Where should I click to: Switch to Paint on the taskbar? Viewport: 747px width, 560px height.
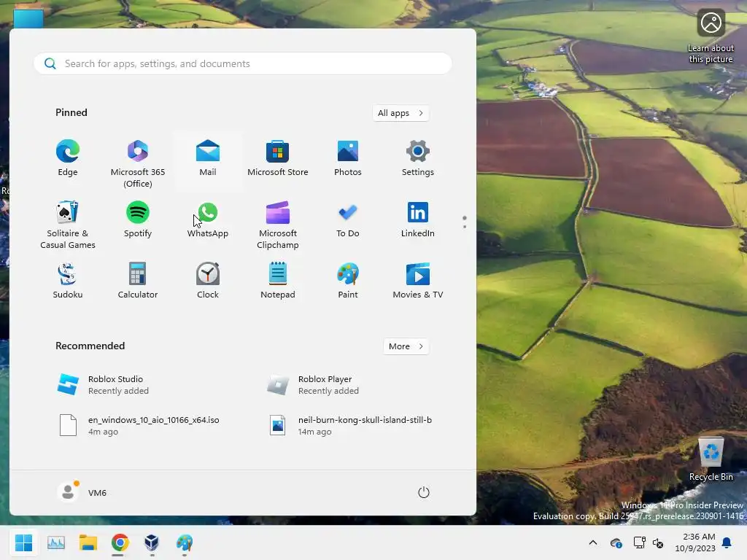tap(185, 542)
